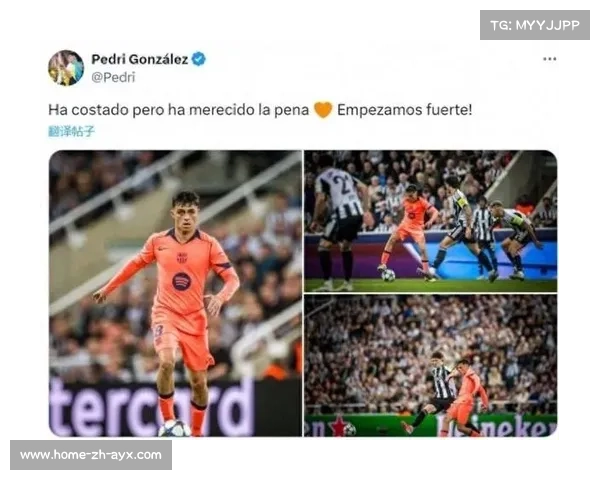Image resolution: width=600 pixels, height=480 pixels.
Task: Click the Pedri González display name
Action: click(140, 59)
